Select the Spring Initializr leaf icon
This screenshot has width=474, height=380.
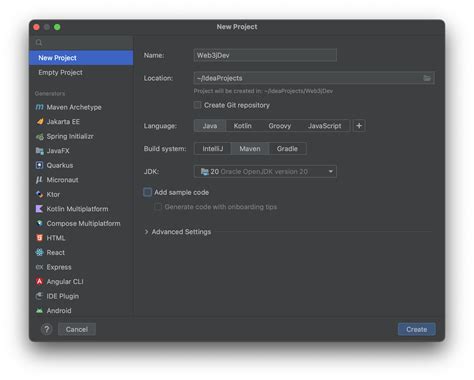[40, 136]
